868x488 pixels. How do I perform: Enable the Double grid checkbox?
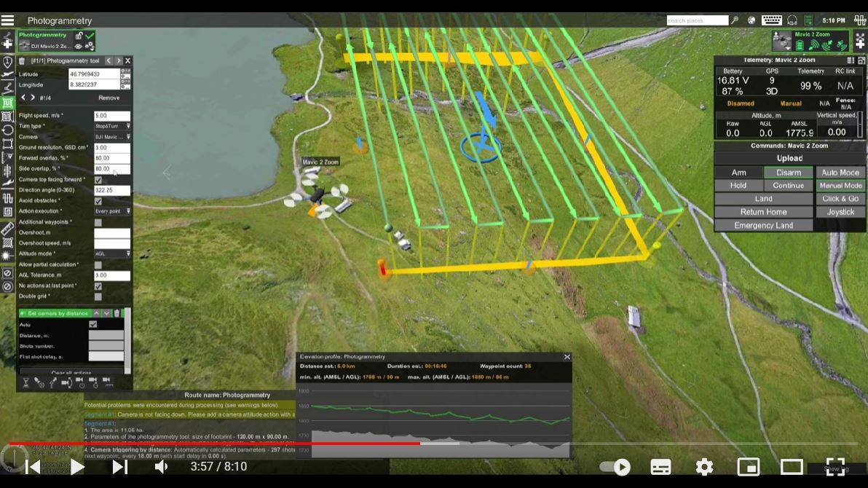click(98, 296)
